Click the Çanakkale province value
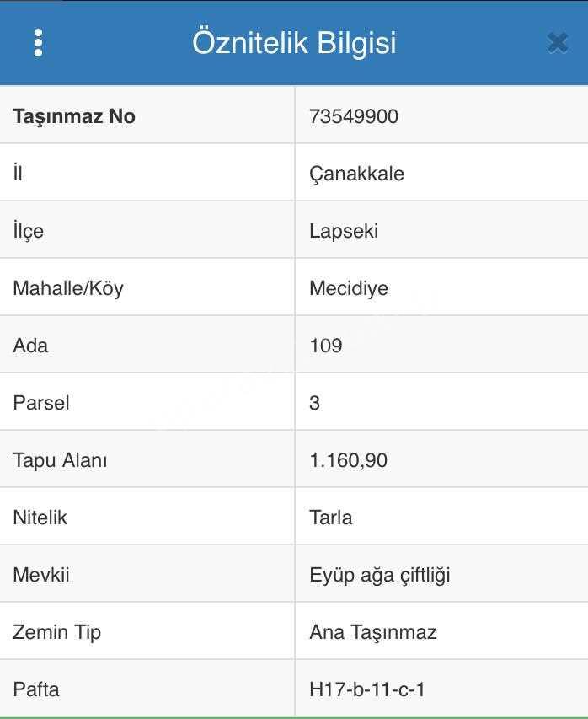The image size is (588, 719). [356, 174]
